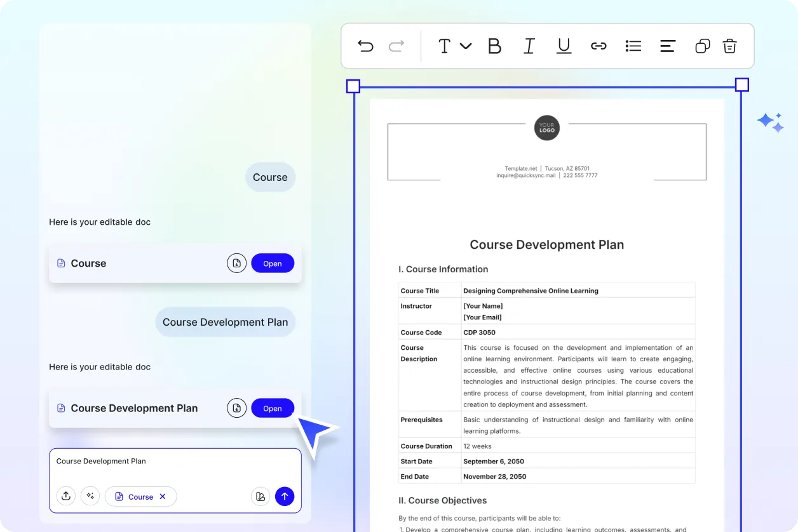The image size is (798, 532).
Task: Open the Course document
Action: pyautogui.click(x=273, y=263)
